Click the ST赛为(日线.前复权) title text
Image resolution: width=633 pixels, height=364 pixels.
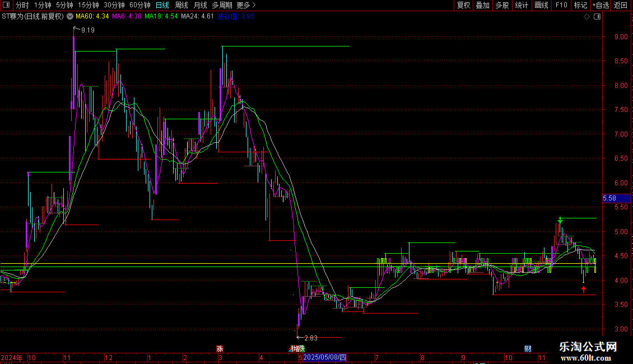point(32,17)
